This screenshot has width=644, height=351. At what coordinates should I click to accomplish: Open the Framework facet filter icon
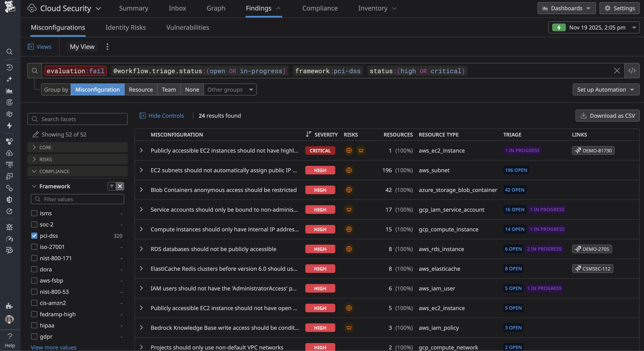click(111, 186)
